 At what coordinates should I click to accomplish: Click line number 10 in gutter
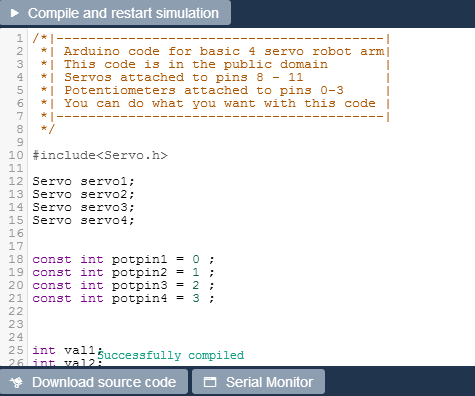[x=16, y=155]
